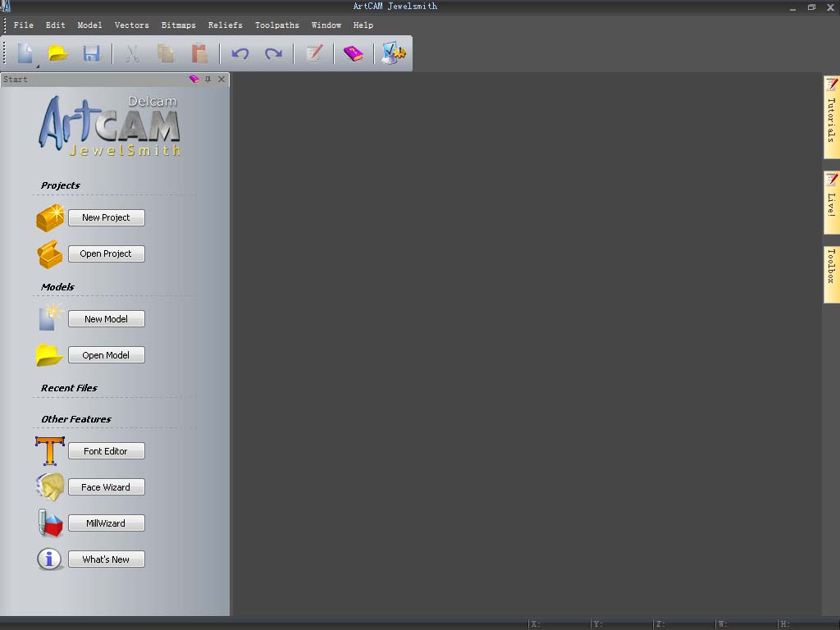Open the Window menu
Screen dimensions: 840x630
[x=326, y=25]
